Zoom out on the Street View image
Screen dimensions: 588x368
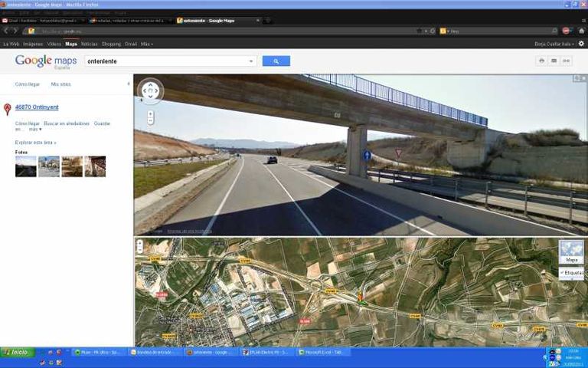tap(150, 121)
